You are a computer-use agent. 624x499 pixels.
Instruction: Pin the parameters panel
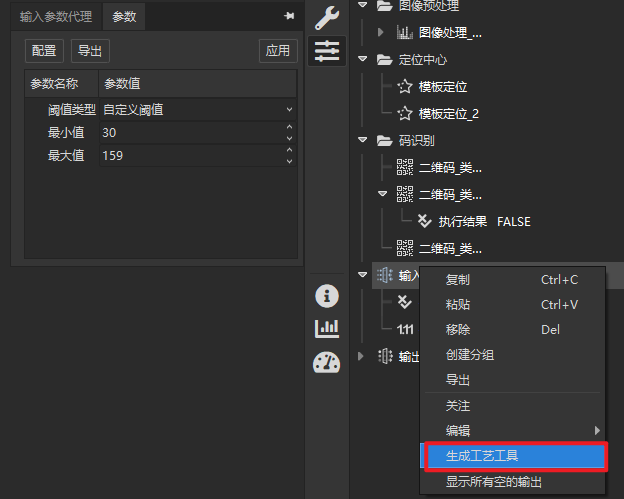click(x=289, y=16)
